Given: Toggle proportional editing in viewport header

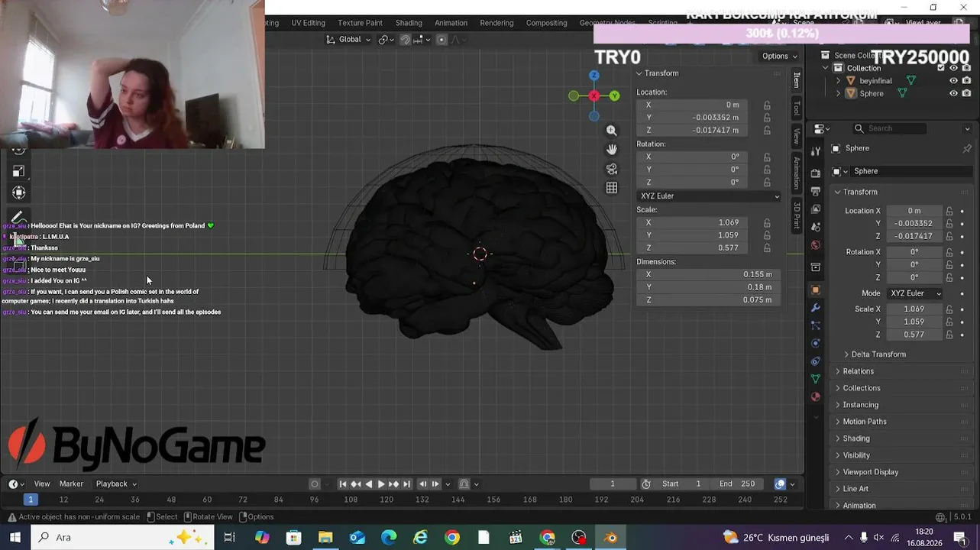Looking at the screenshot, I should 441,40.
